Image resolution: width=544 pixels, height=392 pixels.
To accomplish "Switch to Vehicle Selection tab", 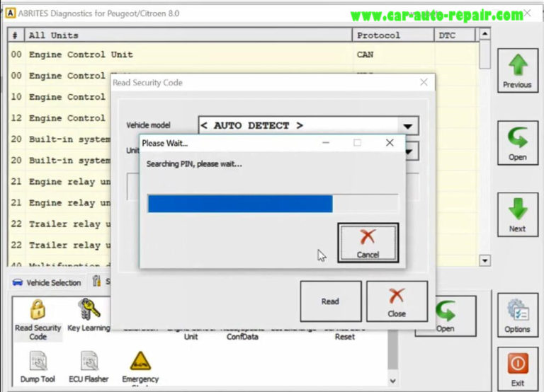I will pos(47,282).
